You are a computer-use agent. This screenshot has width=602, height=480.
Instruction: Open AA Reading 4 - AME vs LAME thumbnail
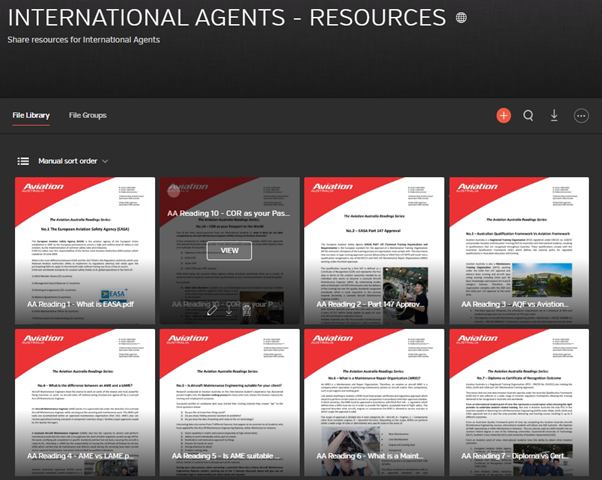pyautogui.click(x=85, y=402)
